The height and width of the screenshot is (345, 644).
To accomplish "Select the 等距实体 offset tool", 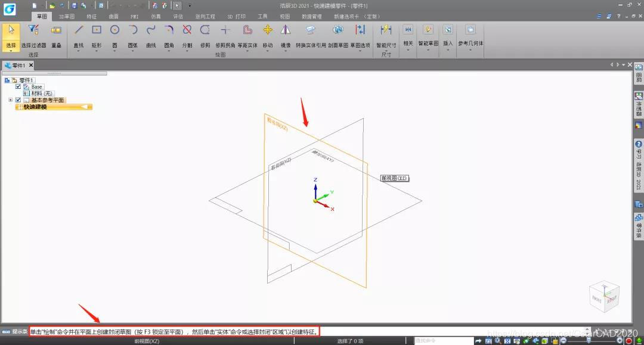I will click(247, 36).
